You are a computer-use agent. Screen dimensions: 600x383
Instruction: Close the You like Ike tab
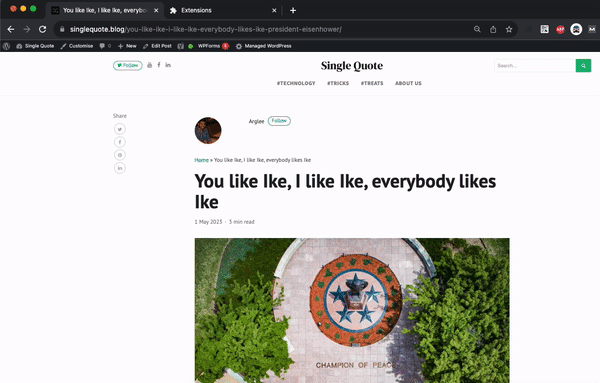click(156, 10)
